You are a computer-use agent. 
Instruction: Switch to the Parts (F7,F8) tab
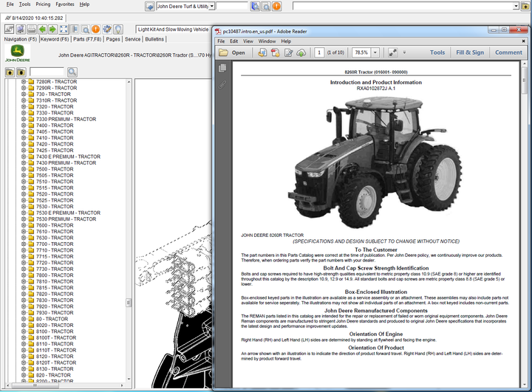pos(87,39)
